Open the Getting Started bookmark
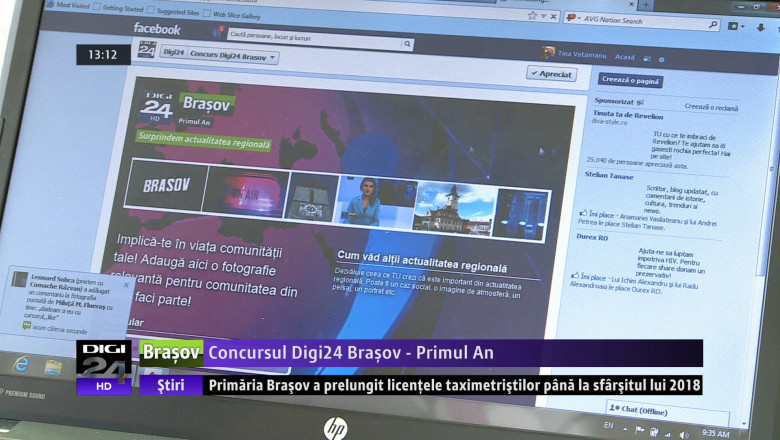This screenshot has width=780, height=440. coord(118,8)
